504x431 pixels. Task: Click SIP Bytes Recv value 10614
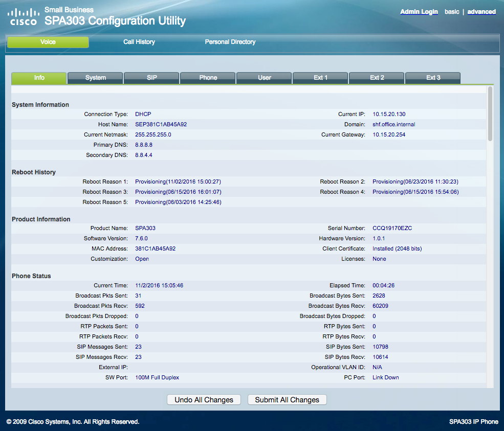pos(380,357)
